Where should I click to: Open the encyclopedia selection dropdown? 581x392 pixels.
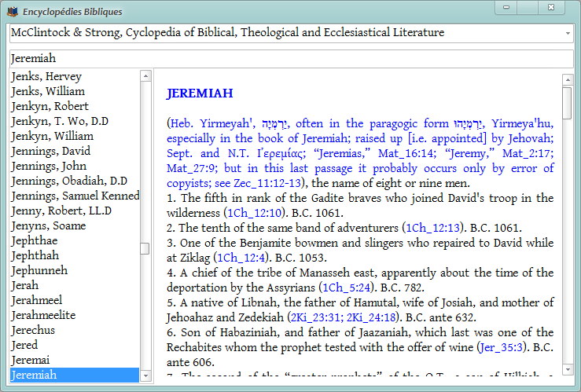tap(568, 33)
